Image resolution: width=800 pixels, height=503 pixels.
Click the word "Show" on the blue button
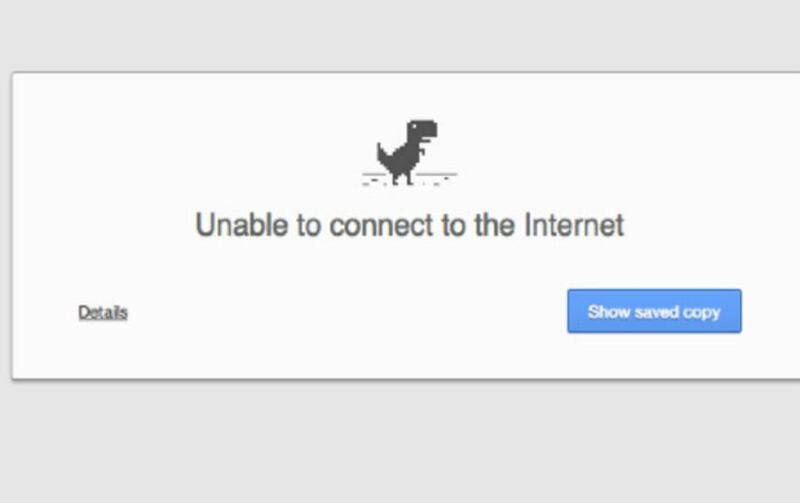click(609, 311)
